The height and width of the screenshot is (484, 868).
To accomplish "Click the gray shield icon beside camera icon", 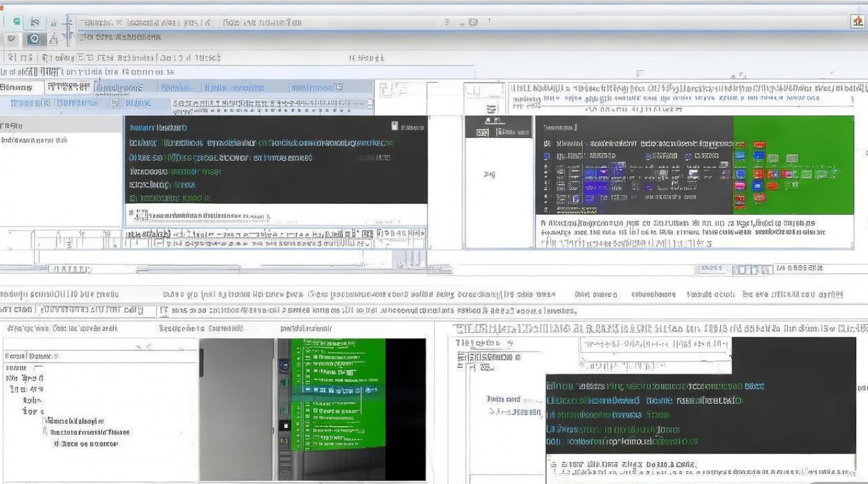I will 11,39.
